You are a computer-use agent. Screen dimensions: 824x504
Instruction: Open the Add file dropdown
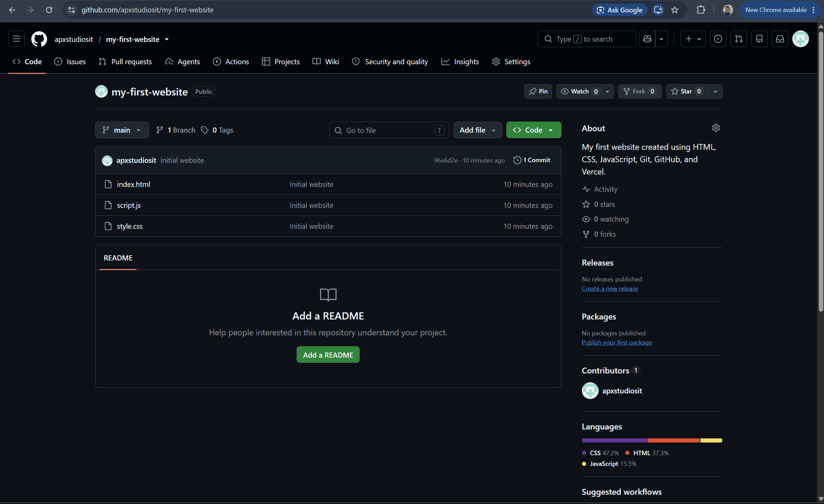click(x=477, y=130)
